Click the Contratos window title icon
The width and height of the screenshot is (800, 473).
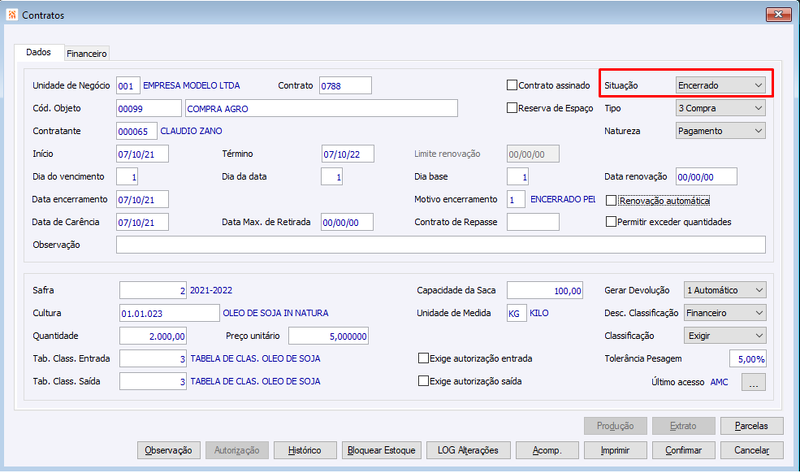(x=12, y=15)
